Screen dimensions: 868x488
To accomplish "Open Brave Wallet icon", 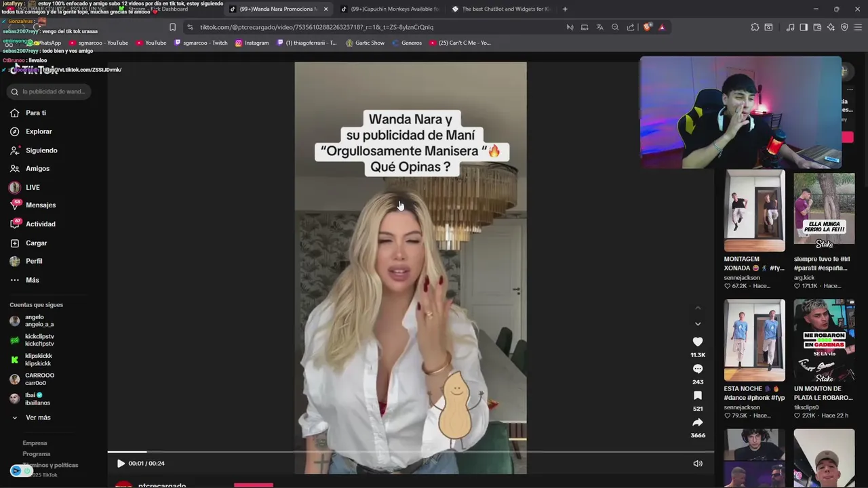I will click(817, 27).
